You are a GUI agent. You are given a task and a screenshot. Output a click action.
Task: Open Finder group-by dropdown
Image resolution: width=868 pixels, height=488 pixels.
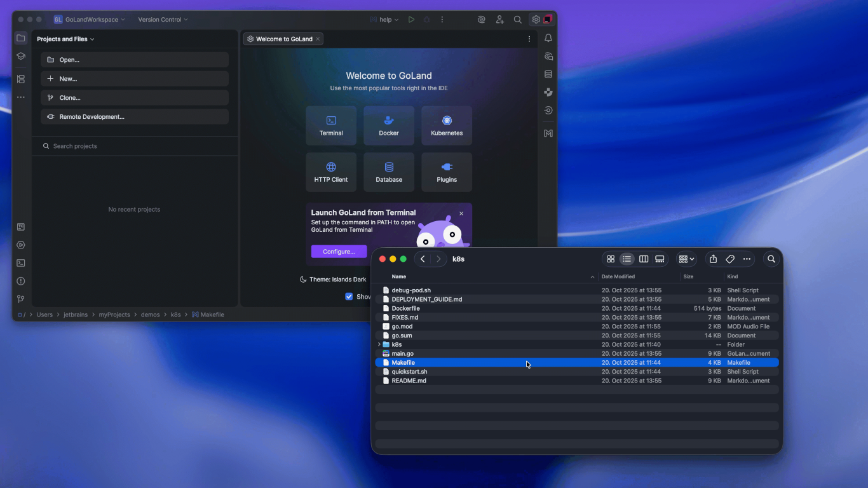pos(687,259)
